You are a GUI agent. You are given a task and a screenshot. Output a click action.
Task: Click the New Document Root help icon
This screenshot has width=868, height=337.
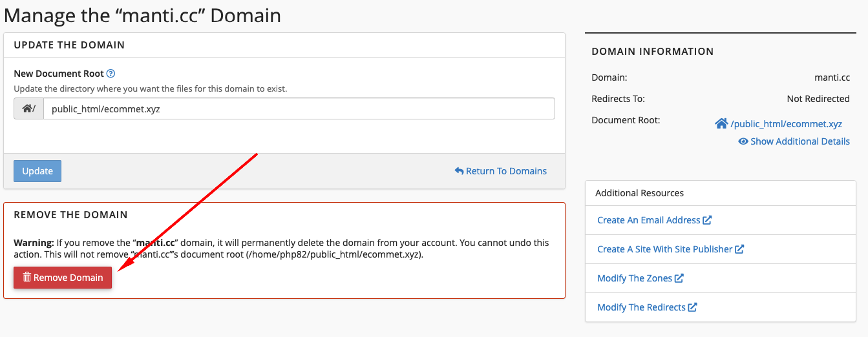[111, 74]
